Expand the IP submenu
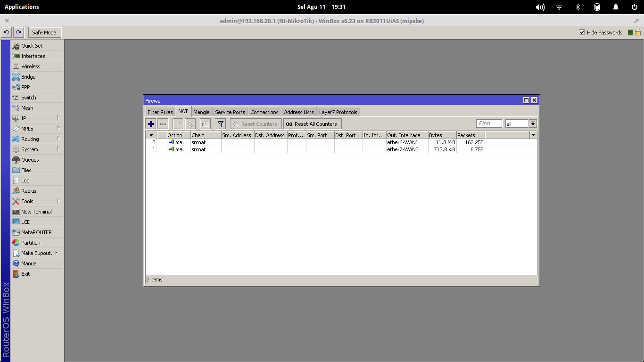This screenshot has height=362, width=644. click(x=37, y=118)
